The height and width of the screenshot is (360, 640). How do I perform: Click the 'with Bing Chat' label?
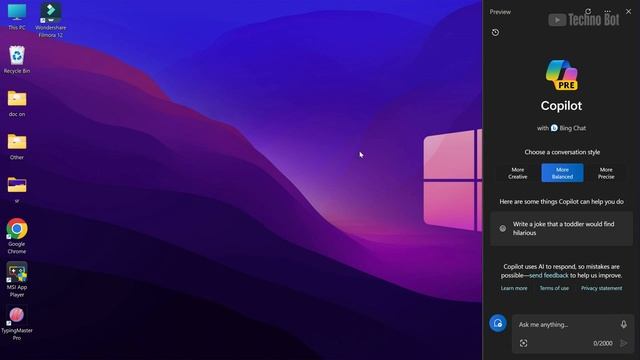(562, 128)
